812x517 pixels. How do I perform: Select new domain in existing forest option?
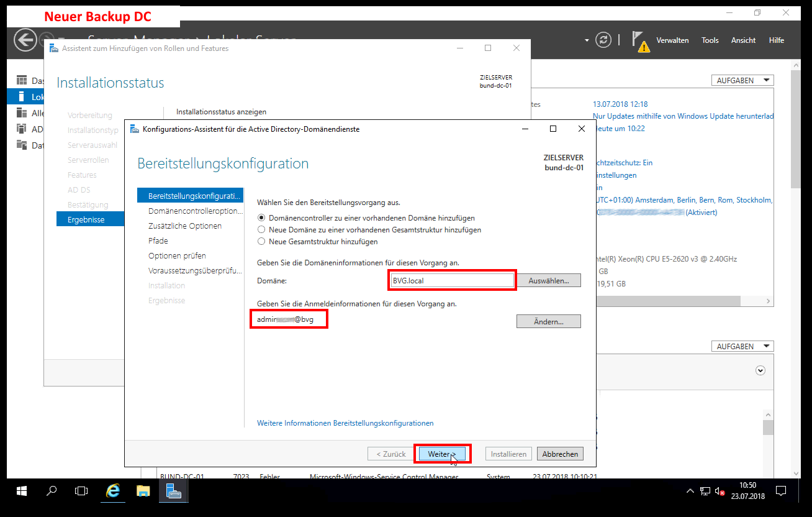[x=261, y=230]
